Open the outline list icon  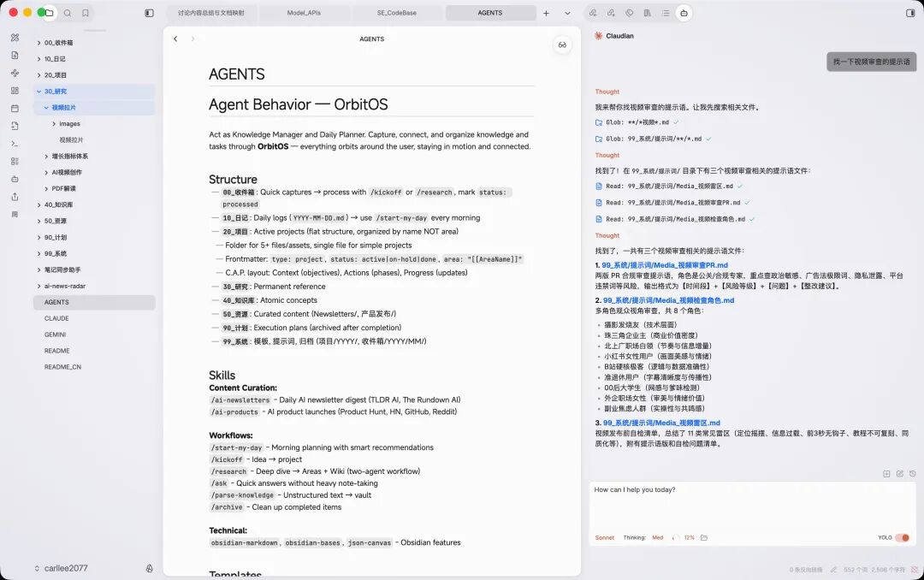(666, 13)
